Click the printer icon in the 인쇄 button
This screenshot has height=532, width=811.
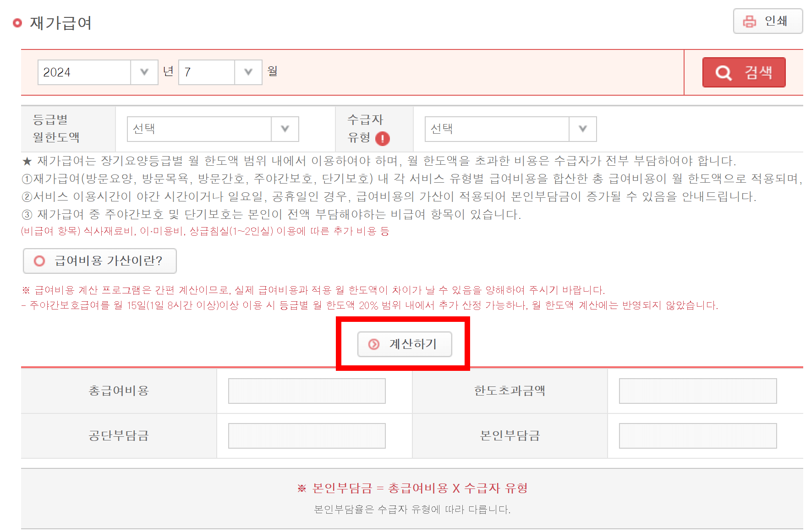749,21
